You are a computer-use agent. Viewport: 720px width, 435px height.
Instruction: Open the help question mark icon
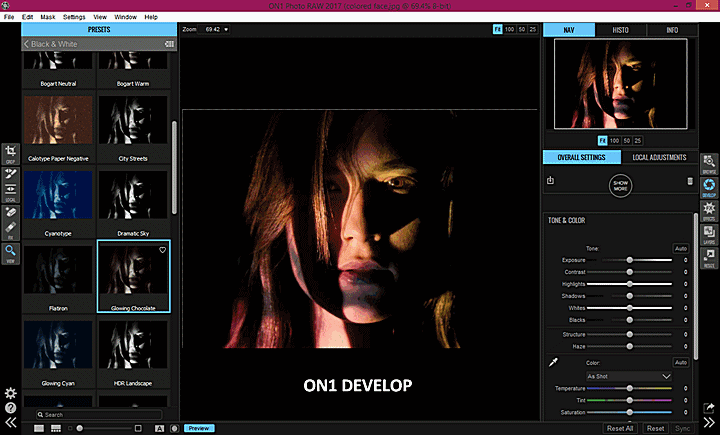click(11, 408)
